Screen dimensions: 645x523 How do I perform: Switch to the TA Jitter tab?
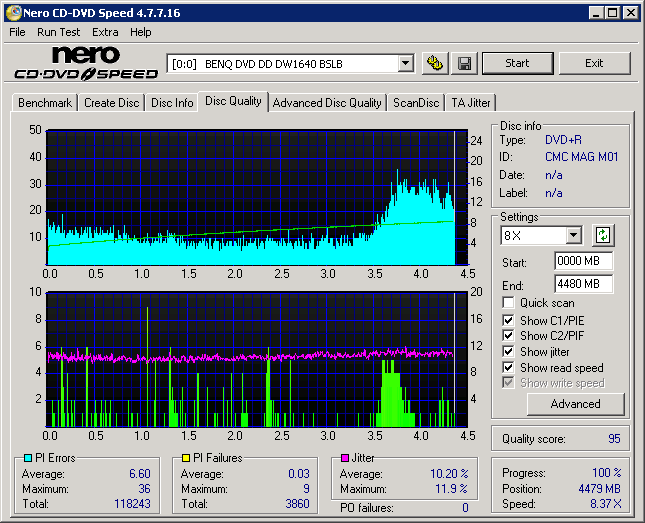click(470, 103)
